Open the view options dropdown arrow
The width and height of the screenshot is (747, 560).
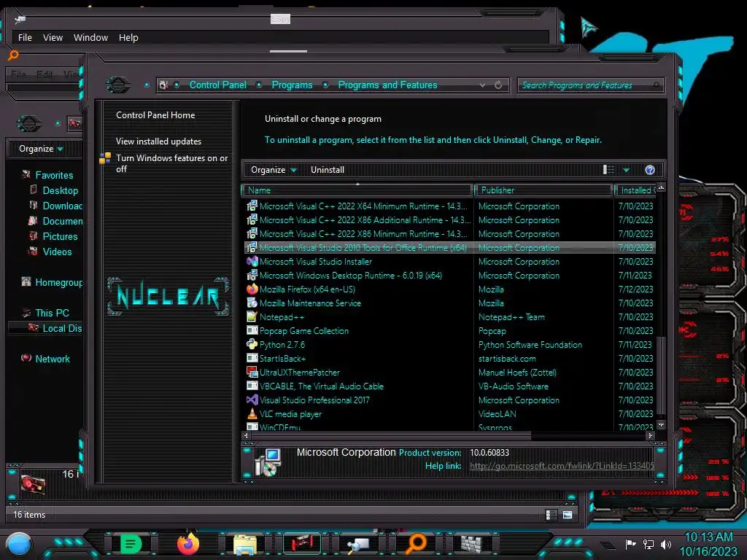[626, 170]
